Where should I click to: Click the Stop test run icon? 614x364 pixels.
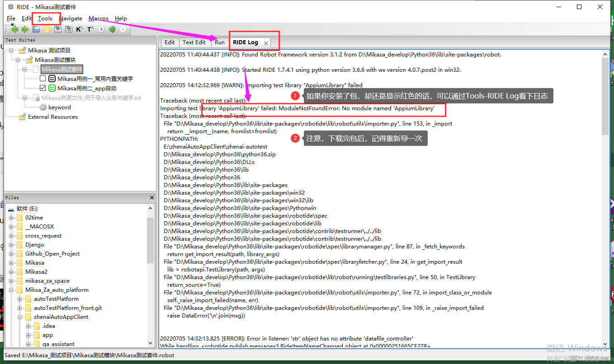(123, 29)
